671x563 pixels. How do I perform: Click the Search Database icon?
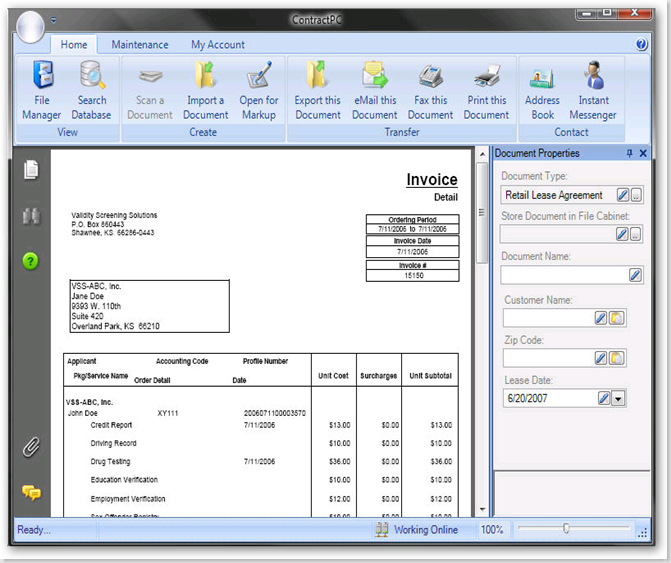pos(92,91)
